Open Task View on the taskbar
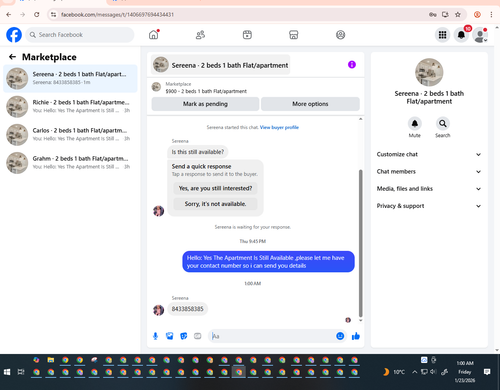The height and width of the screenshot is (390, 500). [x=21, y=372]
